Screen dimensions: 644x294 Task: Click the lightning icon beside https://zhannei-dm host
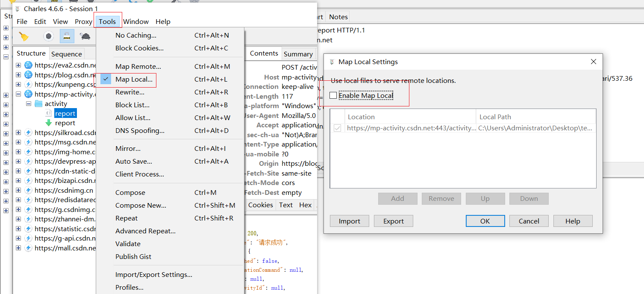coord(28,219)
